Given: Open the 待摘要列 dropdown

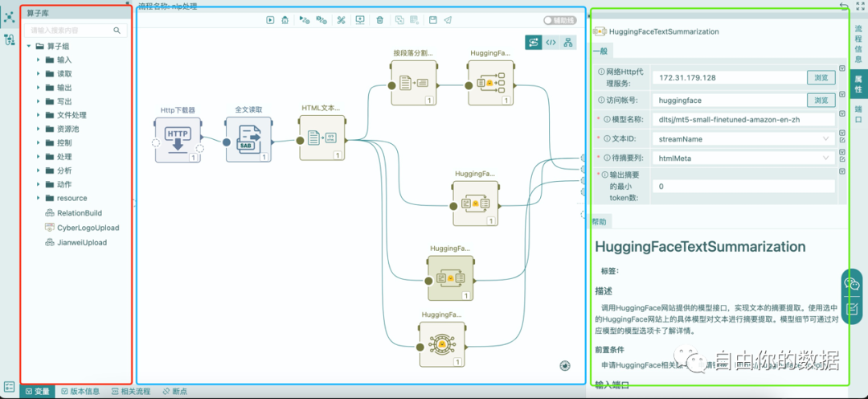Looking at the screenshot, I should click(x=743, y=158).
